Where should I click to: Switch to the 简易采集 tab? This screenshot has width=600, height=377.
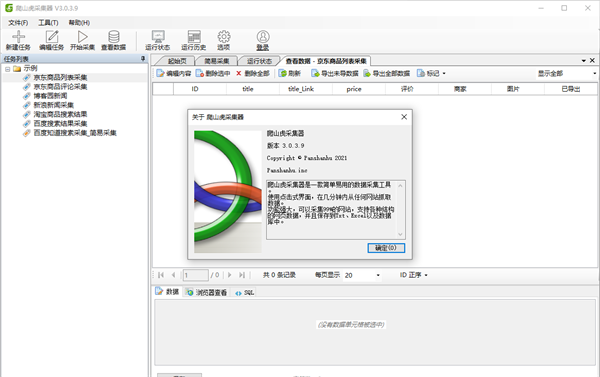click(217, 61)
